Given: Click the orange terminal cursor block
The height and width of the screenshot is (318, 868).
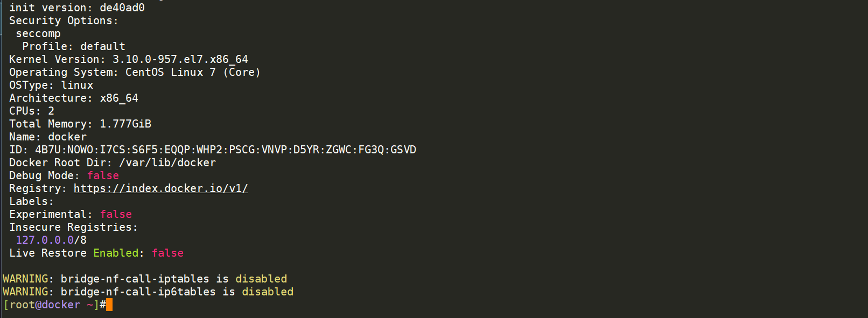Looking at the screenshot, I should [109, 305].
